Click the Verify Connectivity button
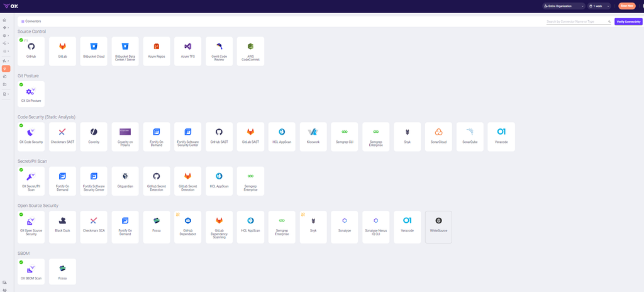644x292 pixels. point(628,21)
